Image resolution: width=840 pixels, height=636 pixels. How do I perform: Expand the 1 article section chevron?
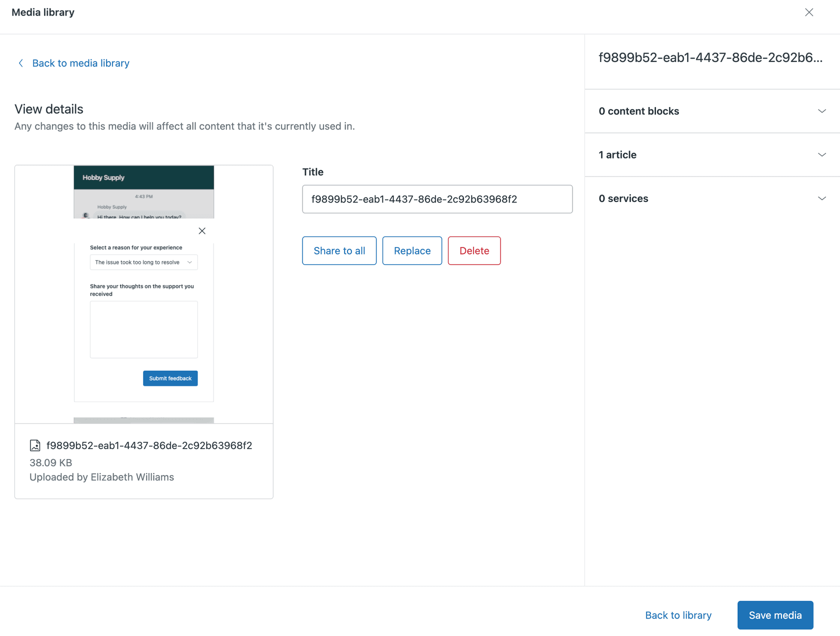click(x=821, y=155)
